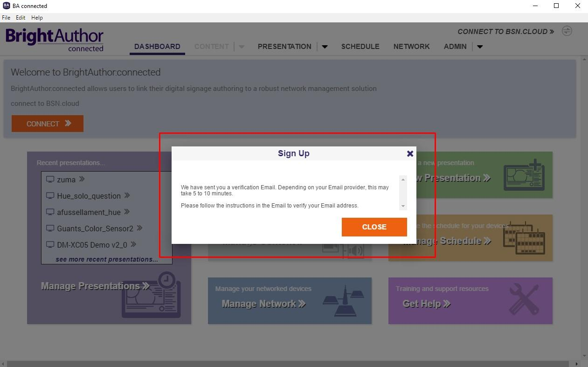
Task: Open the Edit menu
Action: click(21, 18)
